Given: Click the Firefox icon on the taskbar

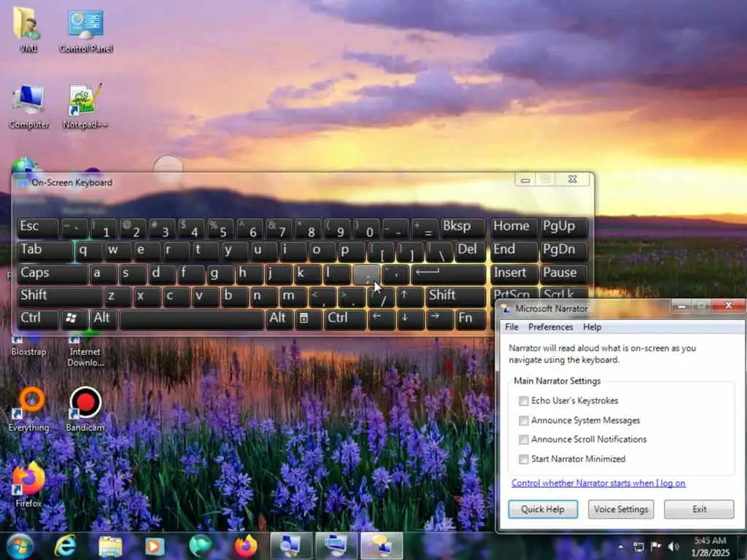Looking at the screenshot, I should point(246,546).
